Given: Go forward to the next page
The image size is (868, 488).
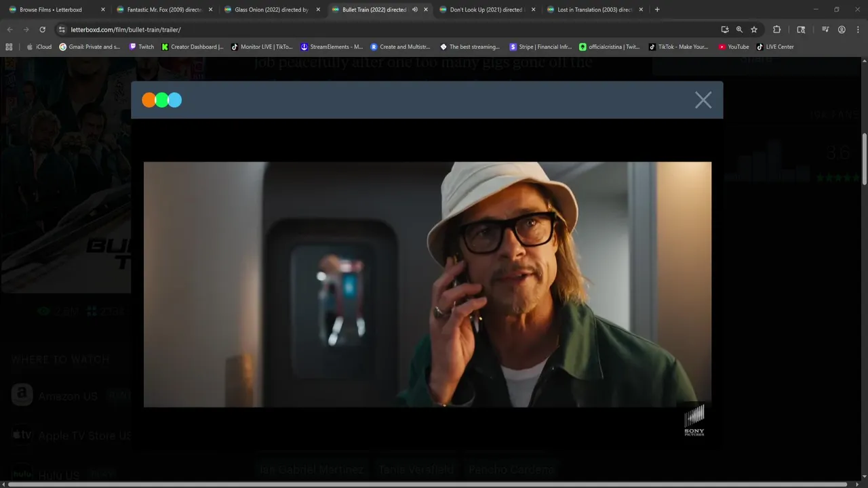Looking at the screenshot, I should pyautogui.click(x=26, y=30).
